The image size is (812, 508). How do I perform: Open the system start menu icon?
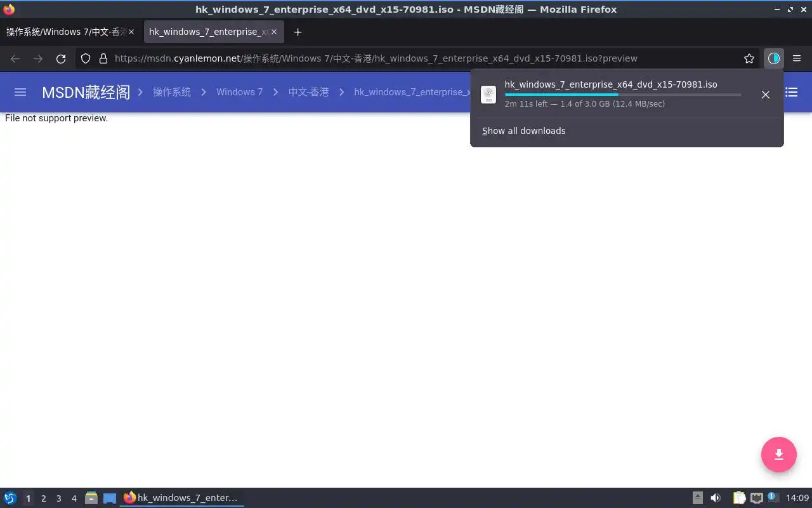point(10,498)
